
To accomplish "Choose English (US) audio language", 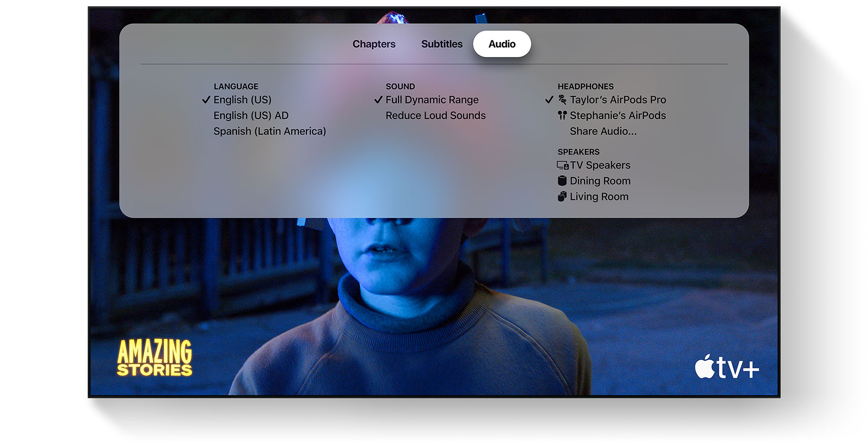I will pos(242,100).
